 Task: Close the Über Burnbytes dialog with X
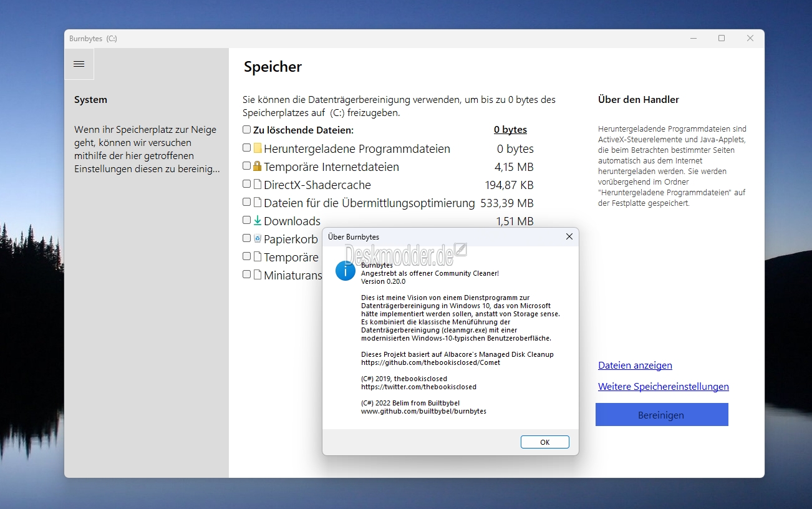click(569, 236)
